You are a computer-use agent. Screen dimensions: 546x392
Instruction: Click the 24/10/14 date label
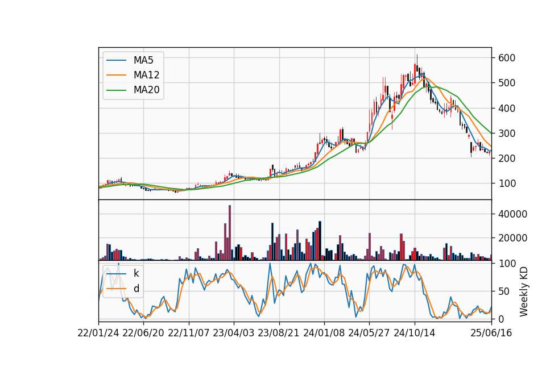tap(415, 333)
